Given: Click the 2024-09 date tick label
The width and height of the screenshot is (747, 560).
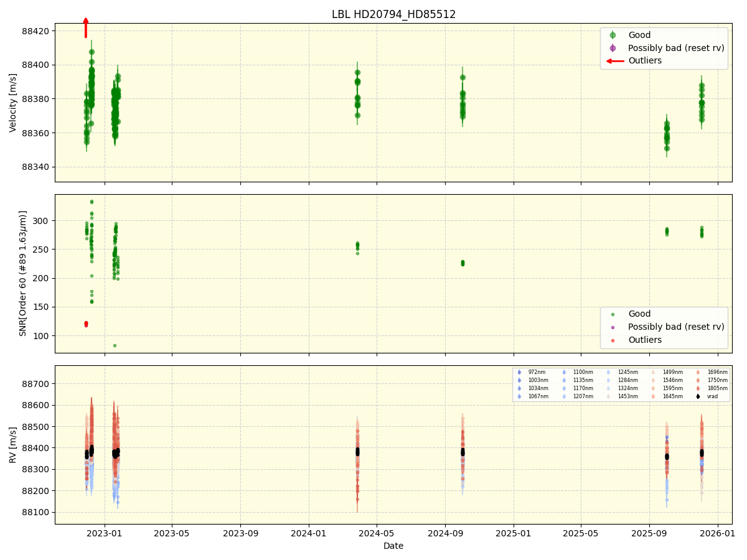Looking at the screenshot, I should pos(445,533).
